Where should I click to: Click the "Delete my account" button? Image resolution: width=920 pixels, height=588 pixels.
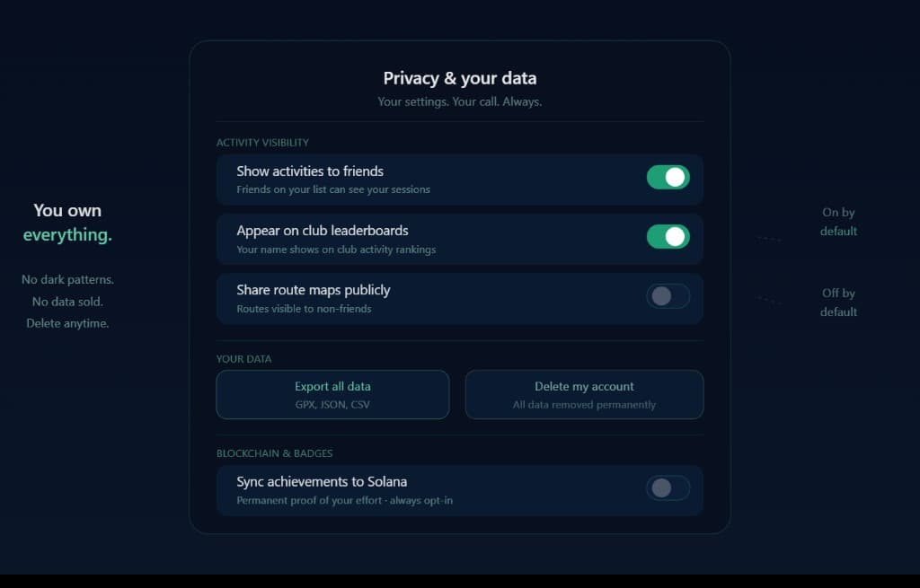[x=584, y=394]
